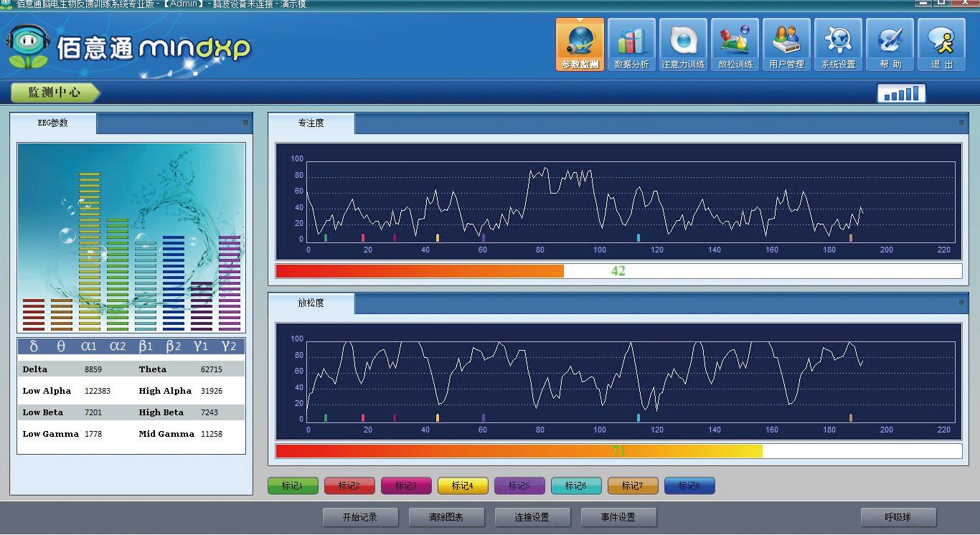Click the 退出 exit icon
980x535 pixels.
(942, 44)
